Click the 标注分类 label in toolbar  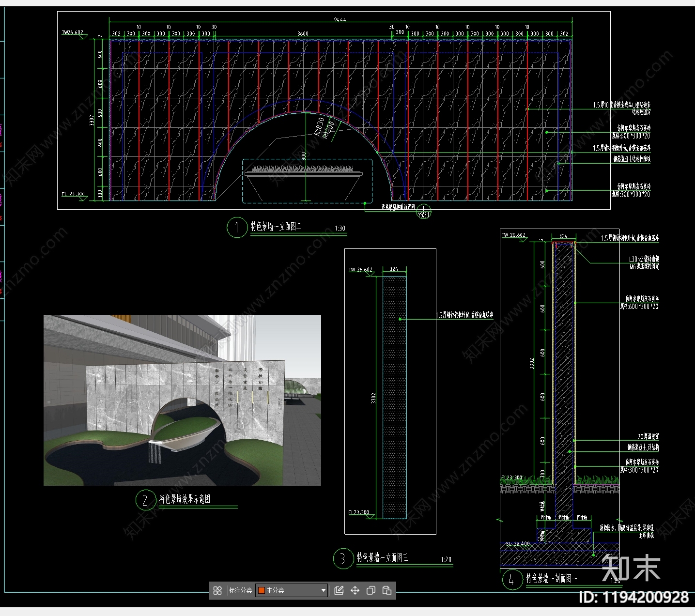coord(240,590)
